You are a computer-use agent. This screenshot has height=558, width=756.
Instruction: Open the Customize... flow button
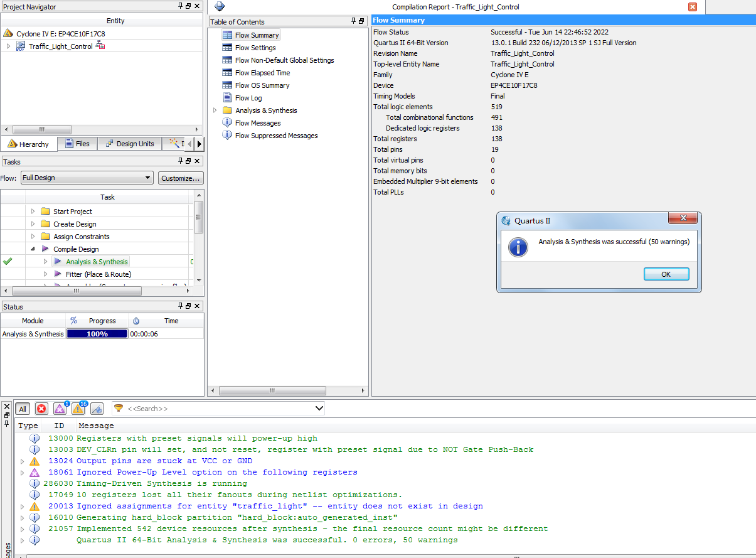point(181,178)
